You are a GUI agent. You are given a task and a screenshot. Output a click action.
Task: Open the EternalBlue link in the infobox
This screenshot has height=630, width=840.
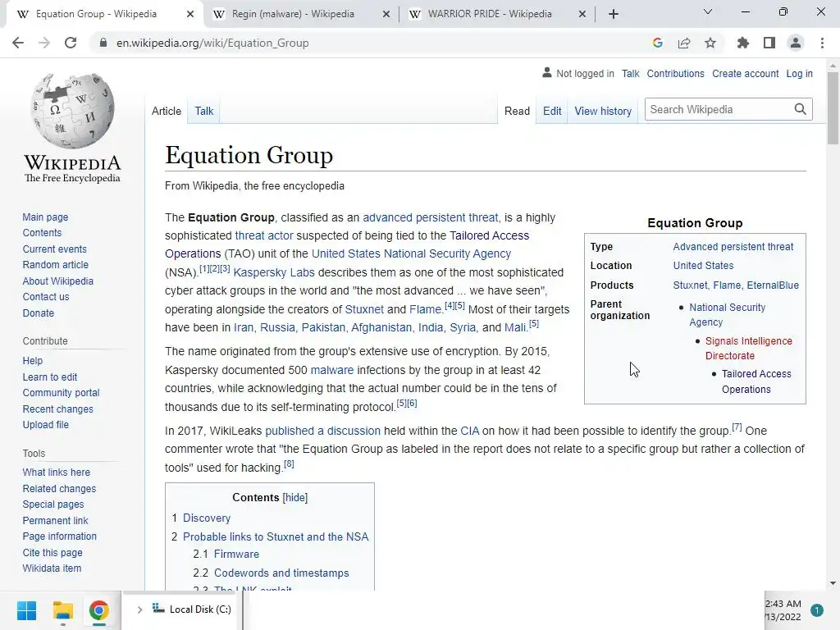tap(773, 285)
